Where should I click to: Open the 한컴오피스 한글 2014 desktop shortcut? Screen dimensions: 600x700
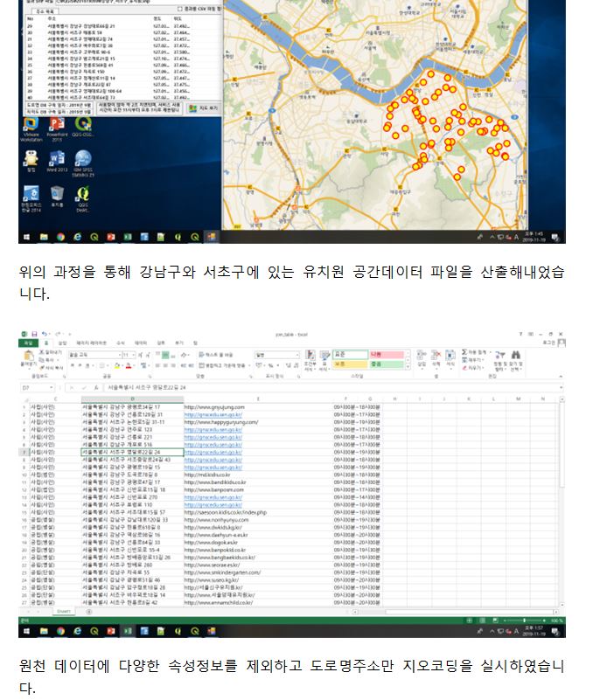tap(31, 198)
